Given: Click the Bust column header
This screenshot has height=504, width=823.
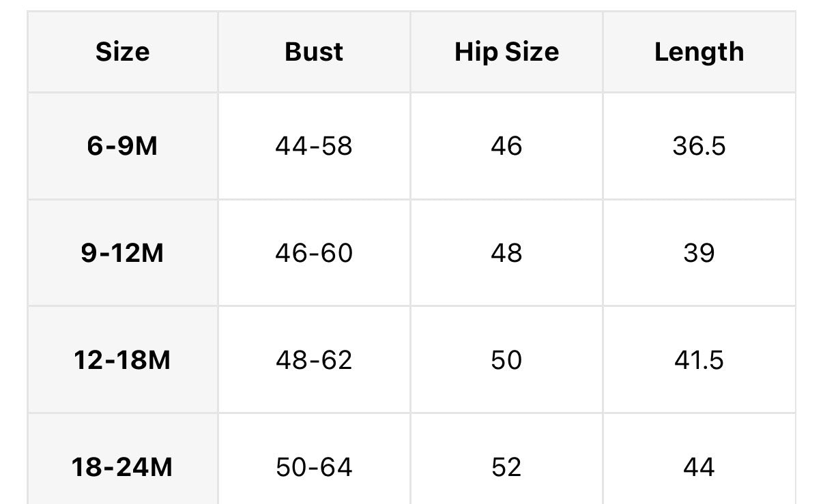Looking at the screenshot, I should [314, 52].
